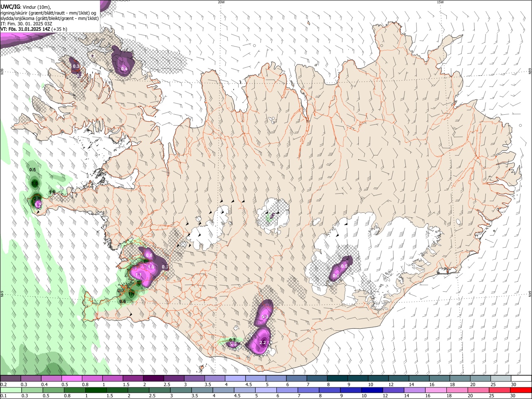The height and width of the screenshot is (399, 532).
Task: Click the darkest purple 2 swatch in the snow scale
Action: click(x=153, y=378)
